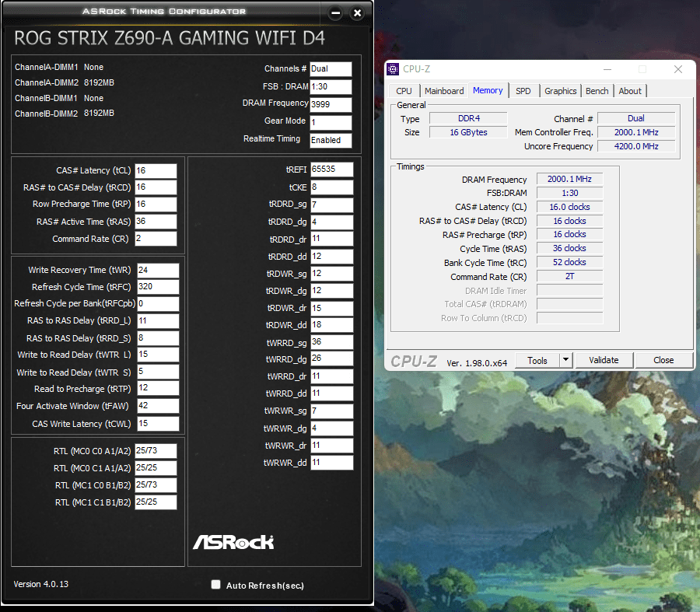
Task: Close the CPU-Z window with X
Action: [x=678, y=69]
